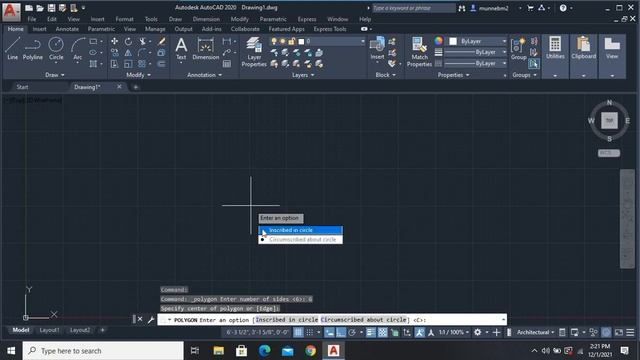The width and height of the screenshot is (640, 360).
Task: Open the Dimension tool
Action: [x=206, y=49]
